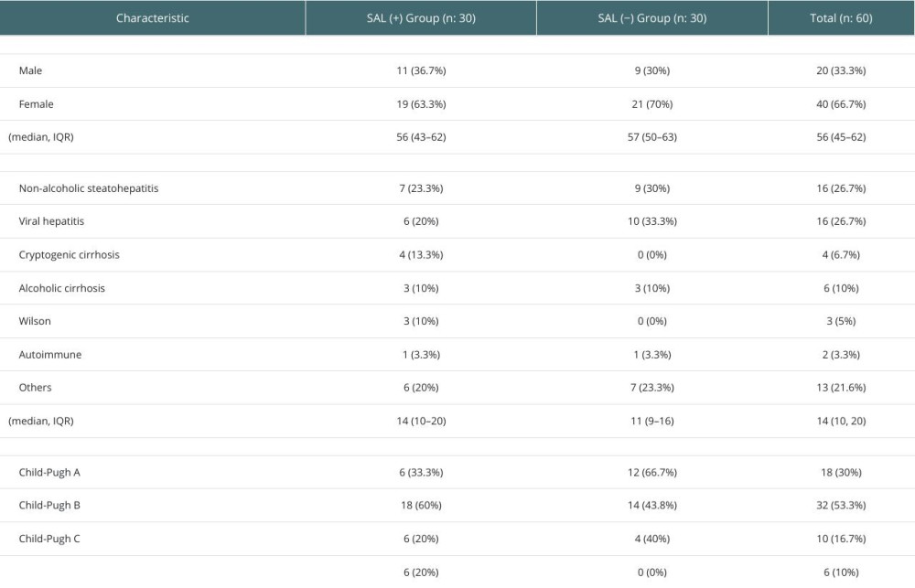The height and width of the screenshot is (588, 915).
Task: Click 6 (33.3%) in Child-Pugh A row
Action: click(421, 473)
